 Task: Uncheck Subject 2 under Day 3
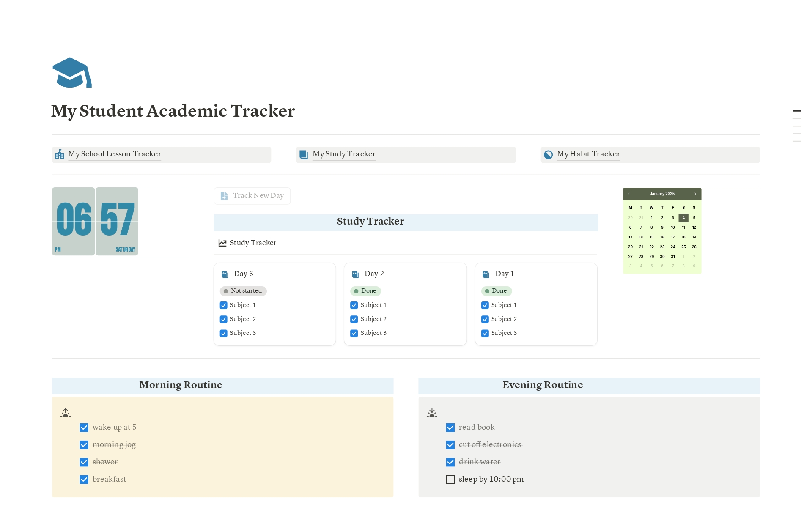pyautogui.click(x=223, y=319)
